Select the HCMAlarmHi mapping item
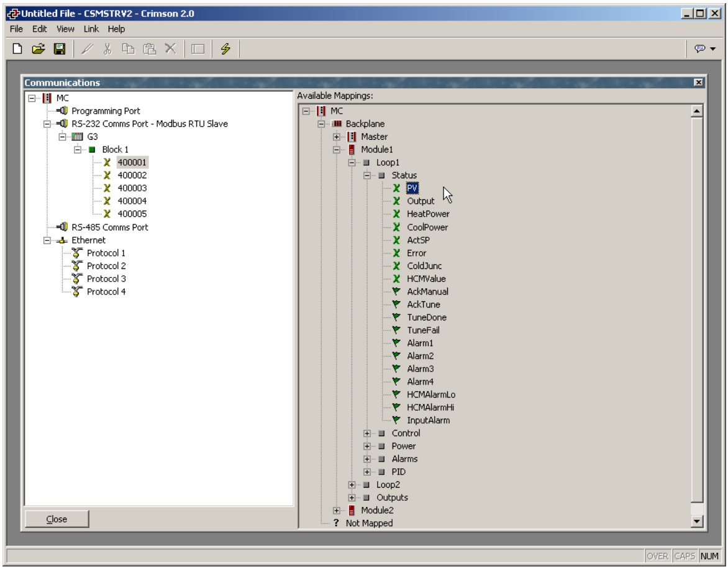The image size is (728, 569). point(430,407)
